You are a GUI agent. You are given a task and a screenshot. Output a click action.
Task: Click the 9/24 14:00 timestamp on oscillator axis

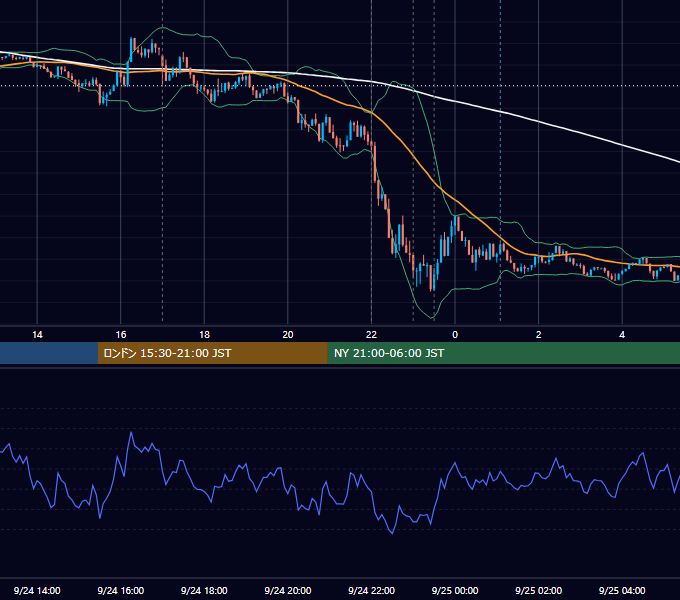tap(37, 590)
